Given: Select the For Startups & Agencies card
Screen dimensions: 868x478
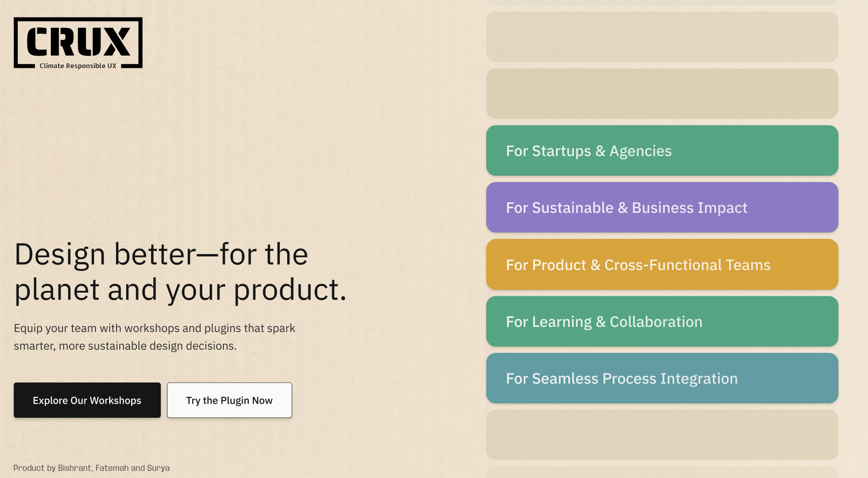Looking at the screenshot, I should coord(662,151).
